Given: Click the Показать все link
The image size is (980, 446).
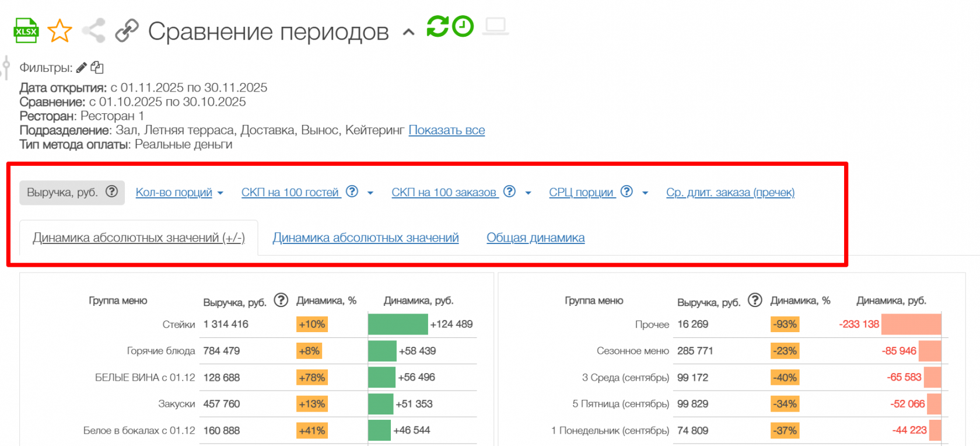Looking at the screenshot, I should coord(446,130).
